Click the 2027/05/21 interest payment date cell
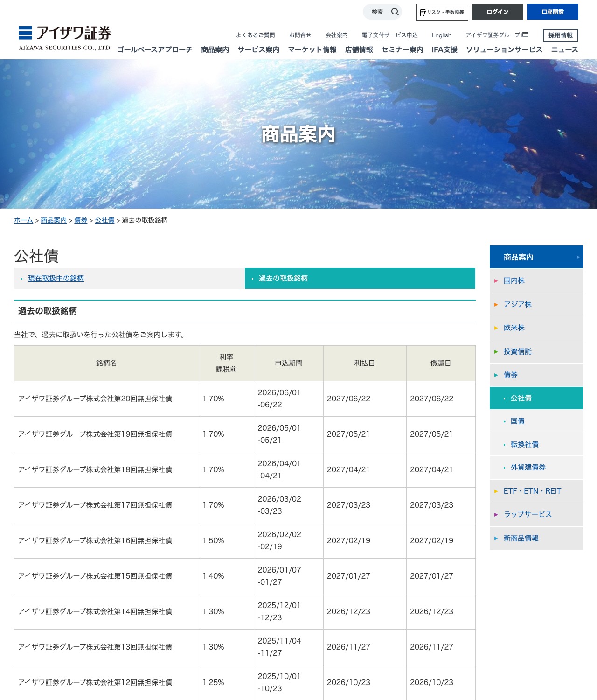This screenshot has height=700, width=597. coord(365,434)
